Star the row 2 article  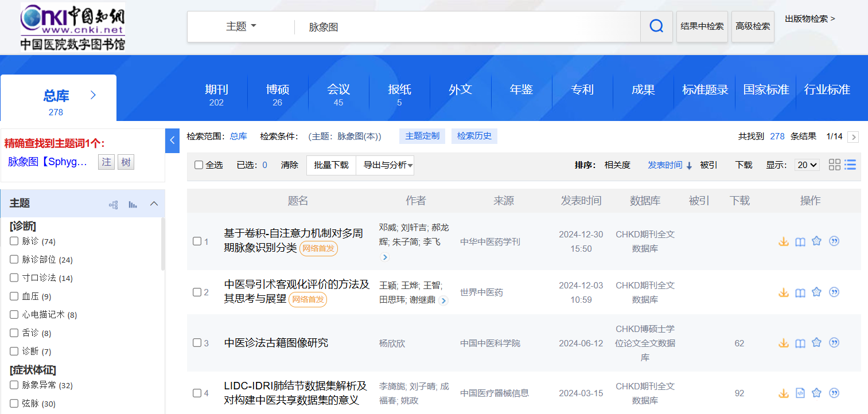pyautogui.click(x=817, y=292)
